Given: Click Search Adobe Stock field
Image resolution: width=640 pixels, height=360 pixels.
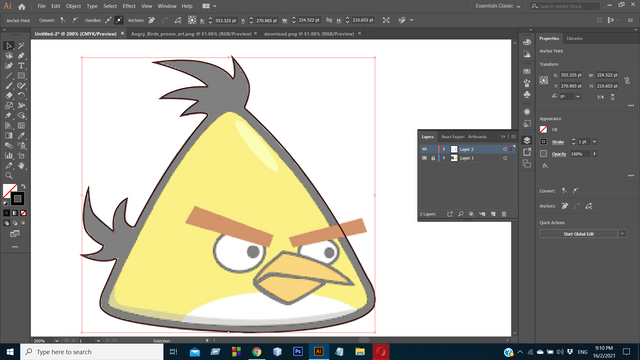Looking at the screenshot, I should [565, 6].
